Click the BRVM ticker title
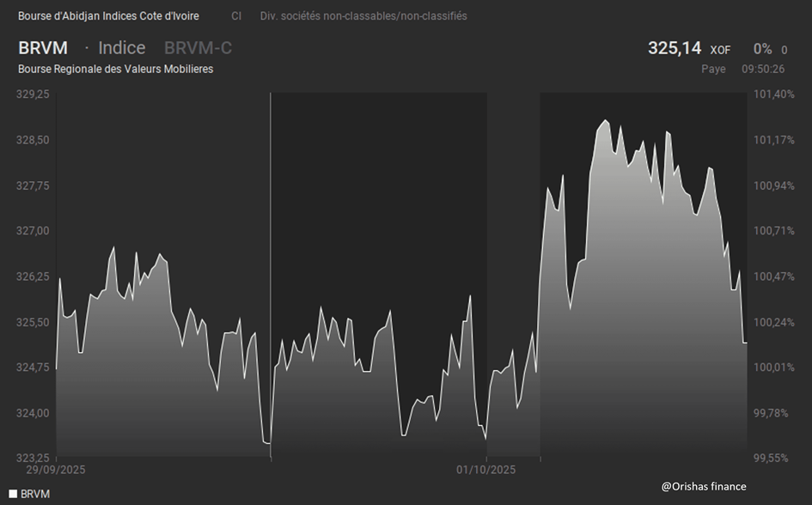Viewport: 812px width, 505px height. (43, 48)
